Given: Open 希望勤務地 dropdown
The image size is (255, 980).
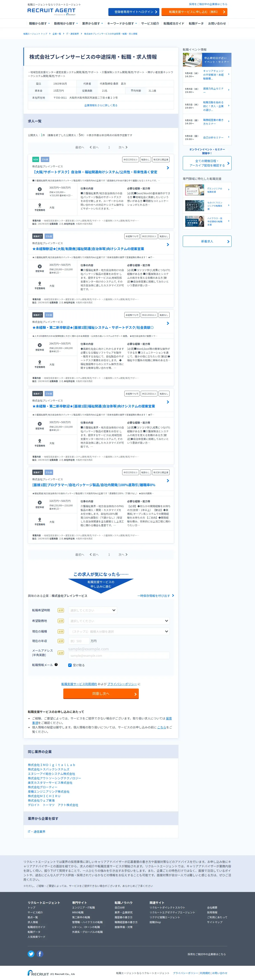Looking at the screenshot, I should (119, 621).
